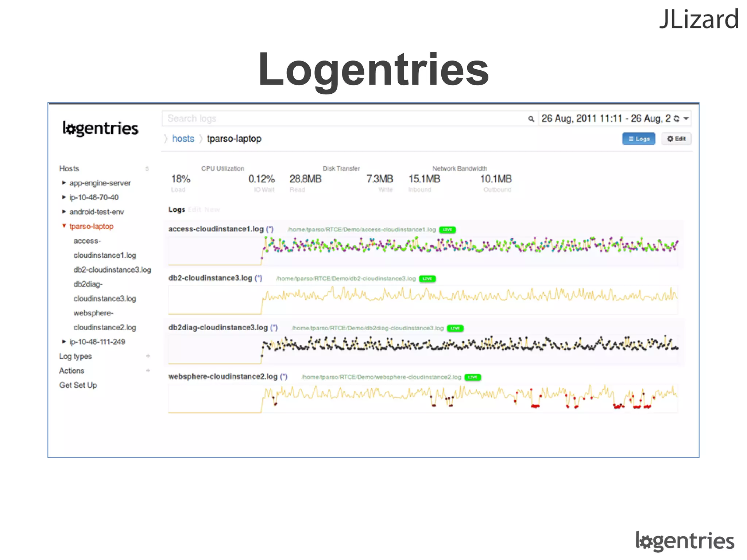Viewport: 747px width, 560px height.
Task: Expand android-test-env host
Action: coord(64,211)
